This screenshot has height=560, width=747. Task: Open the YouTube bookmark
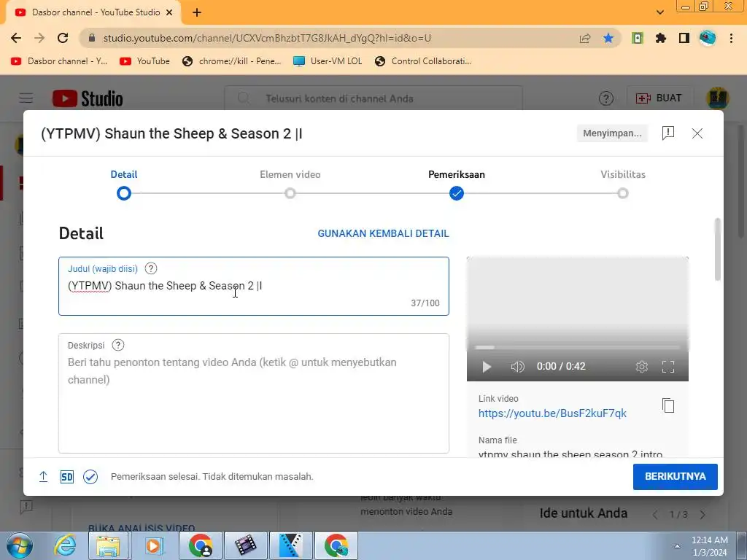(x=145, y=61)
